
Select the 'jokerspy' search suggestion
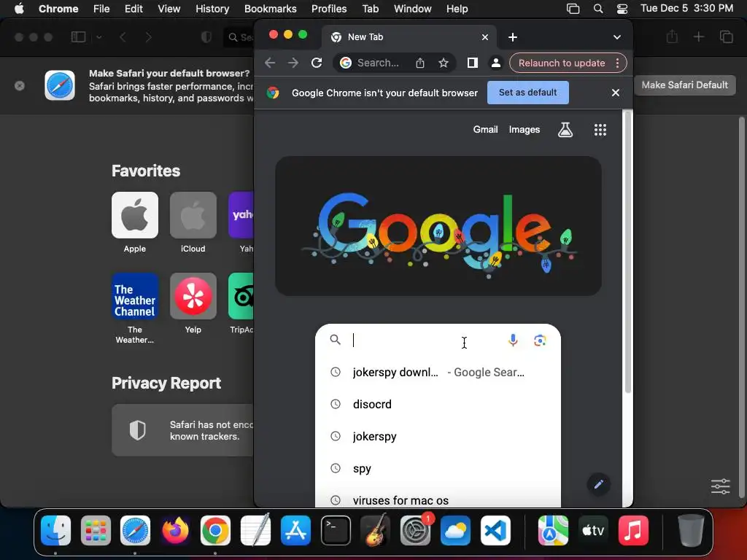click(438, 436)
